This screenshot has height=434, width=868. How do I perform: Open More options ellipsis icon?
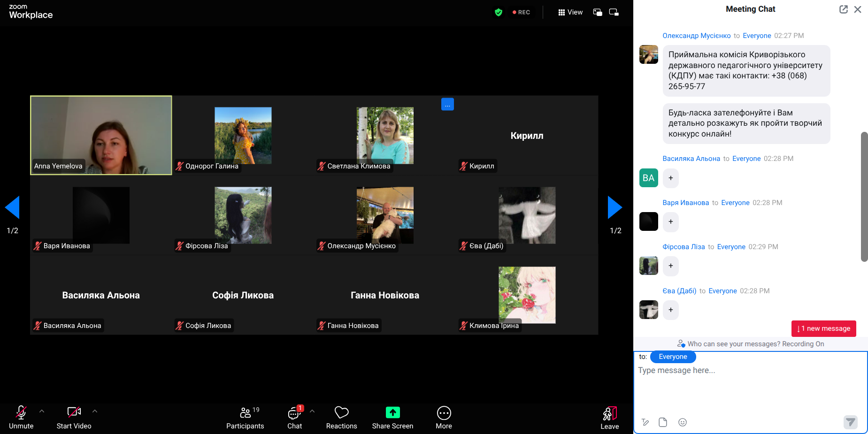point(444,413)
